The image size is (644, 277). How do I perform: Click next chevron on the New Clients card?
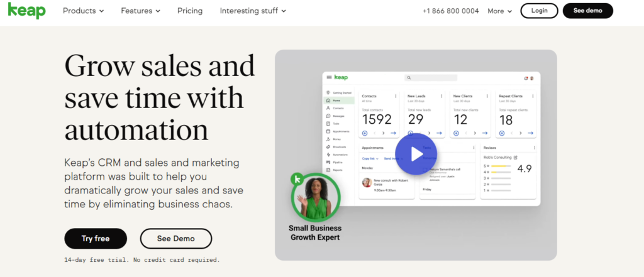(475, 133)
